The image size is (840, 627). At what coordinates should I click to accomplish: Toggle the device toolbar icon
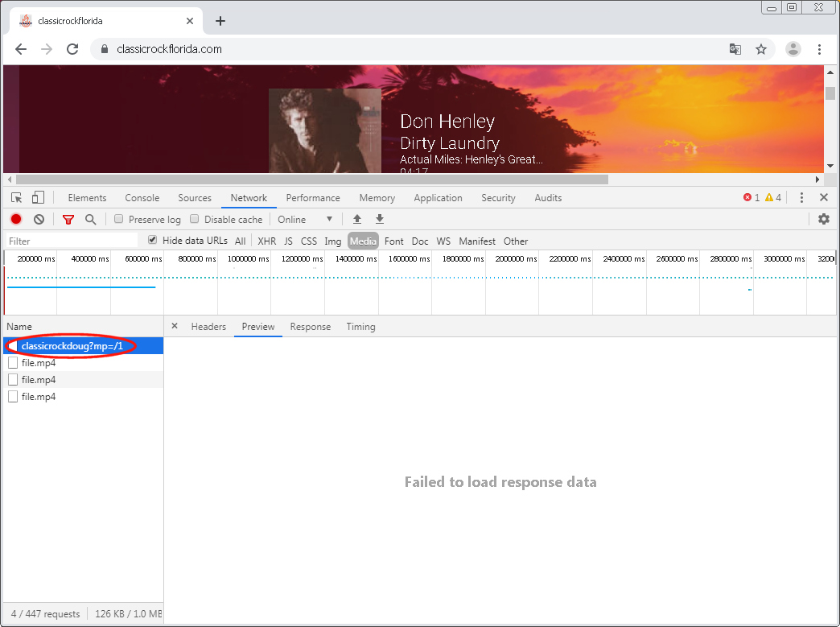click(38, 198)
